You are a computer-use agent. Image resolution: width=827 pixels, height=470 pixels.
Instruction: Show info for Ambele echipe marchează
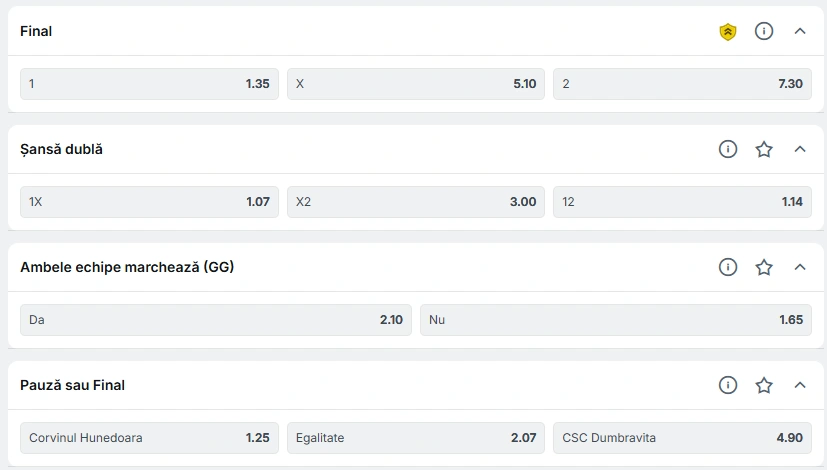(x=728, y=267)
